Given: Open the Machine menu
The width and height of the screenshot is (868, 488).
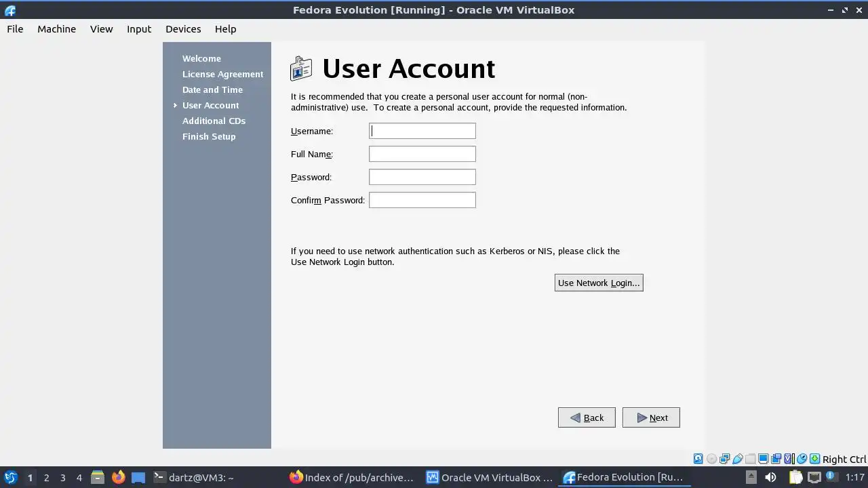Looking at the screenshot, I should 56,29.
